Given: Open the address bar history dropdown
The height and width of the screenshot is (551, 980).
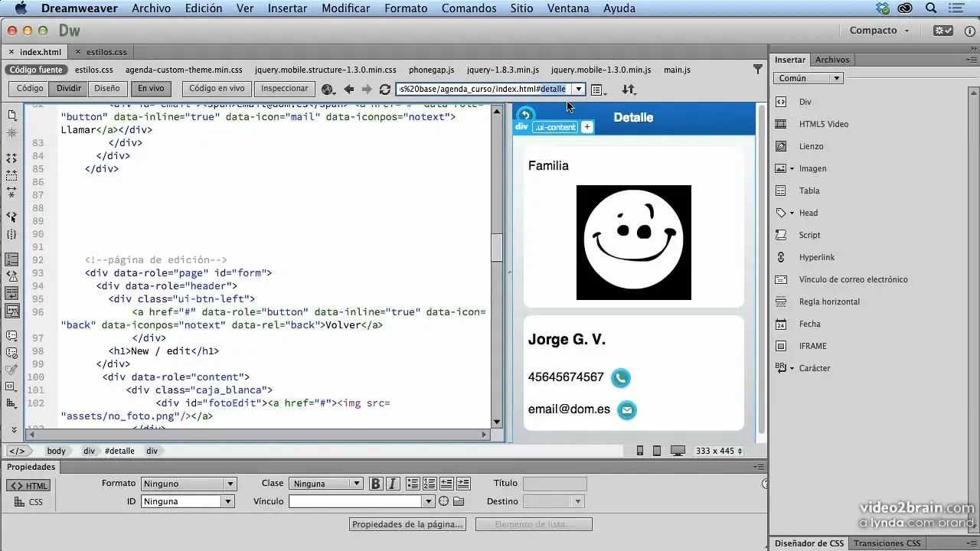Looking at the screenshot, I should (579, 89).
